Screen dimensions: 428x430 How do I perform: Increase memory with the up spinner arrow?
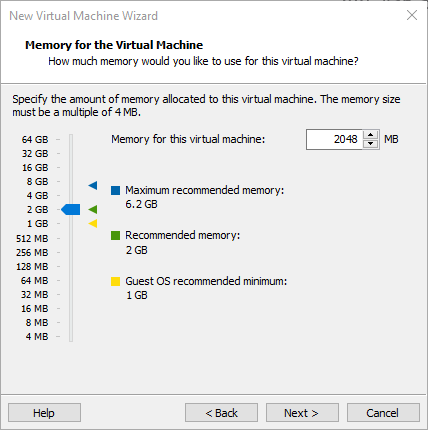tap(370, 135)
